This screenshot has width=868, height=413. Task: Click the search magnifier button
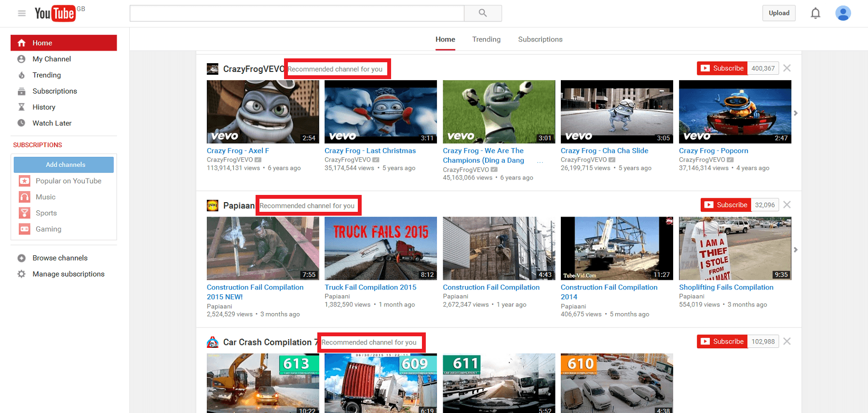coord(483,13)
